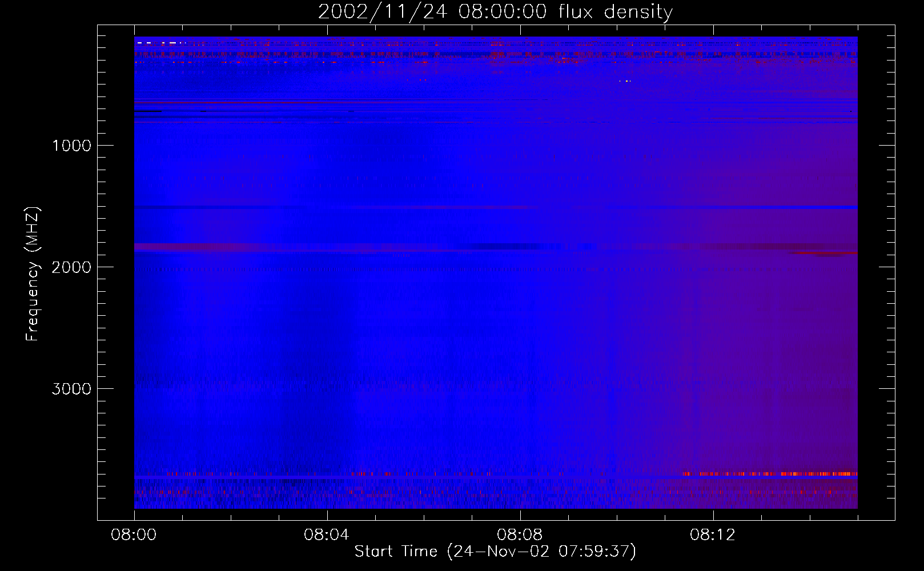Select the 'Frequency (MHZ)' axis label
Viewport: 924px width, 571px height.
pyautogui.click(x=33, y=274)
